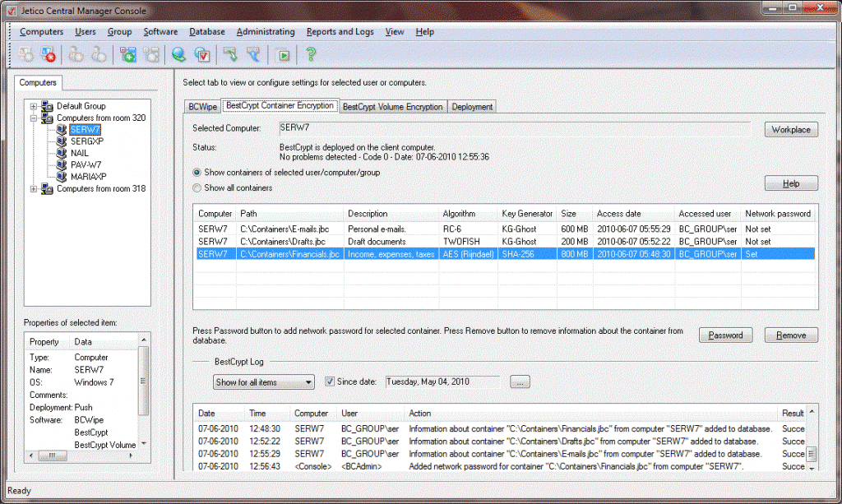Click the computer icon beside MARIAXP
Screen dimensions: 842x504
coord(62,177)
